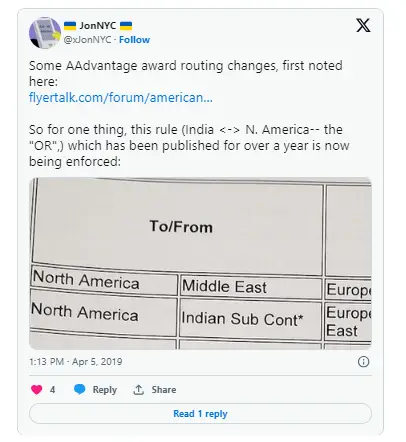This screenshot has height=442, width=406.
Task: Click the blue reply bubble icon
Action: (79, 389)
